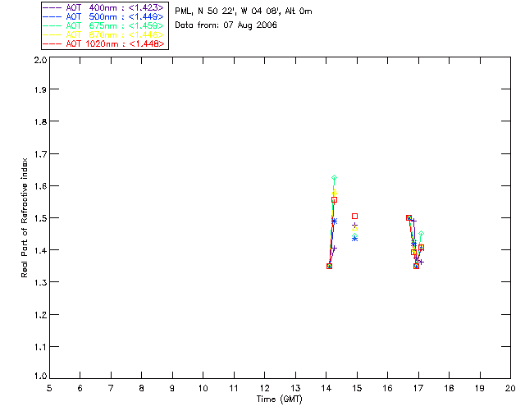Click the x-axis tick label 20
The width and height of the screenshot is (525, 420).
510,388
